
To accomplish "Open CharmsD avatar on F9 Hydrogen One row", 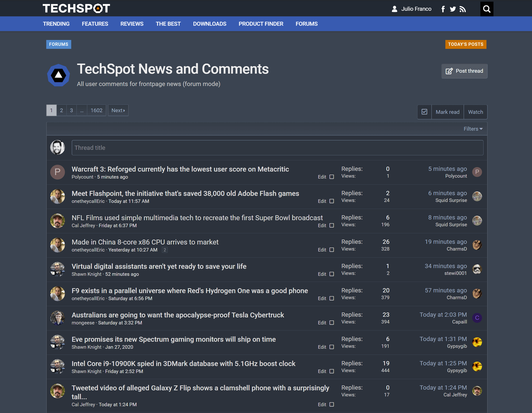I will pyautogui.click(x=477, y=294).
